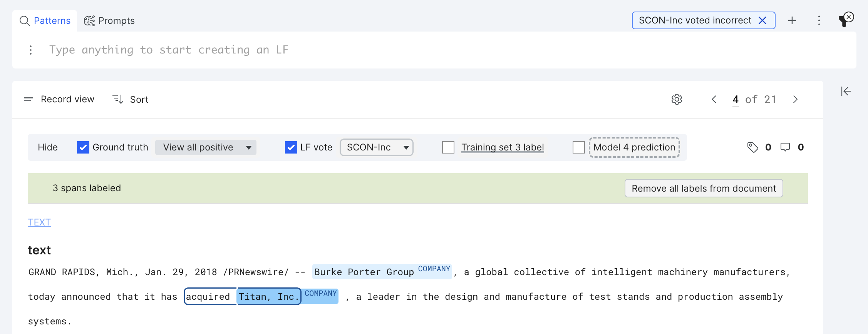The image size is (868, 334).
Task: Toggle the LF vote checkbox
Action: [291, 147]
